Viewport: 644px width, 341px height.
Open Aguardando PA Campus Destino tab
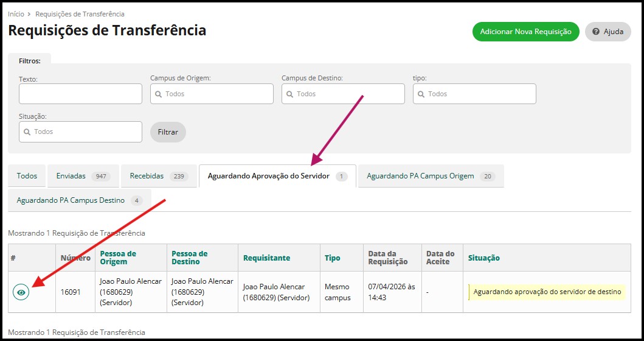(x=79, y=200)
